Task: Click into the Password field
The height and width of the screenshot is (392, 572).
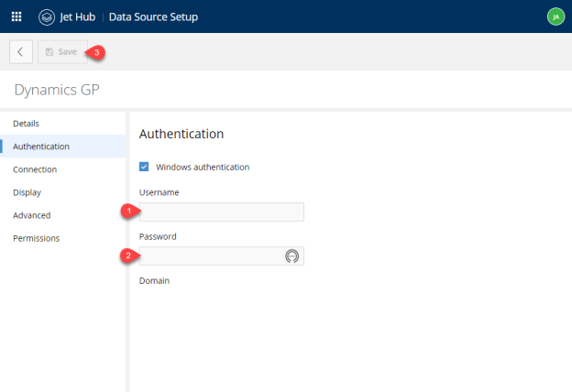Action: 222,256
